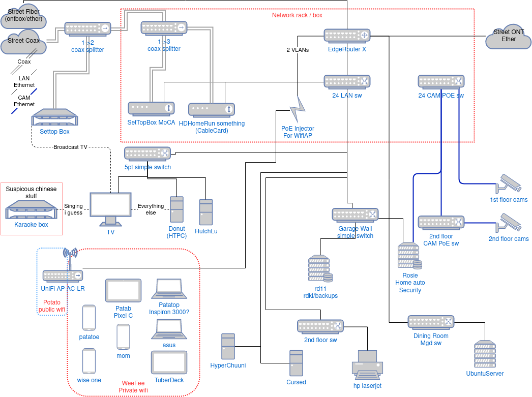This screenshot has width=532, height=397.
Task: Click the '1st floor cams' text label
Action: tap(509, 200)
